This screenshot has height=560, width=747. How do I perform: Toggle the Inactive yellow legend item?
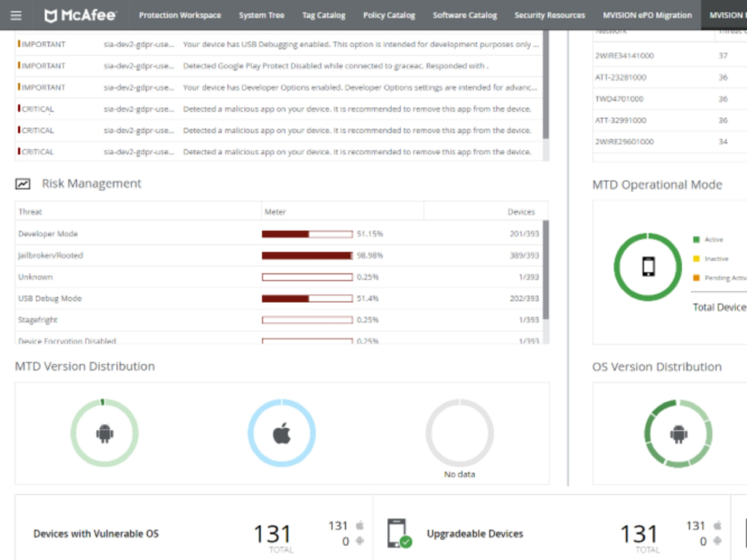[x=696, y=259]
